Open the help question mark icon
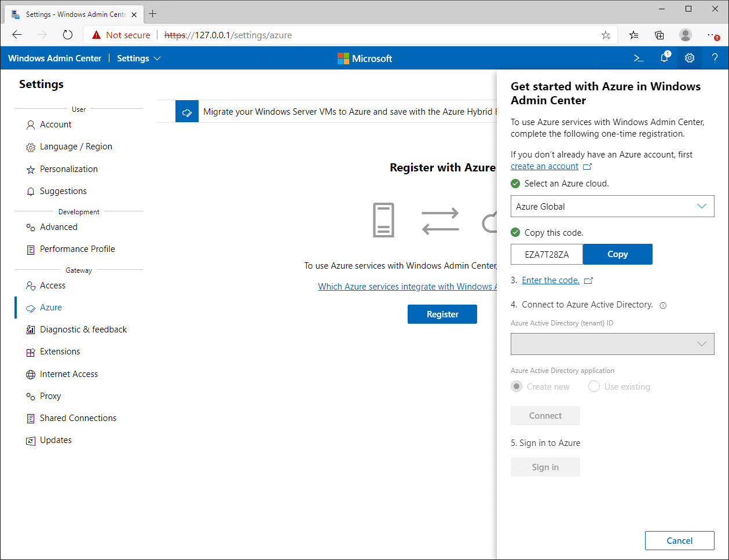 (x=715, y=58)
